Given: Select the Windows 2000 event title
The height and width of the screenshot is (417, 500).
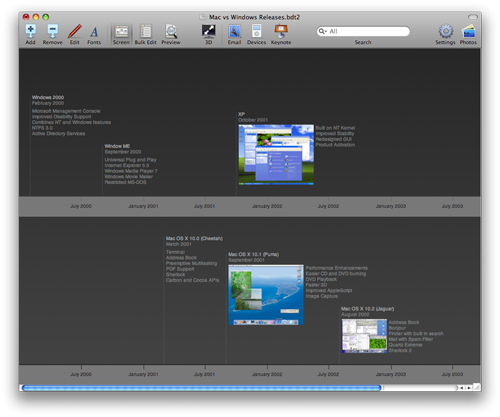Looking at the screenshot, I should click(48, 97).
